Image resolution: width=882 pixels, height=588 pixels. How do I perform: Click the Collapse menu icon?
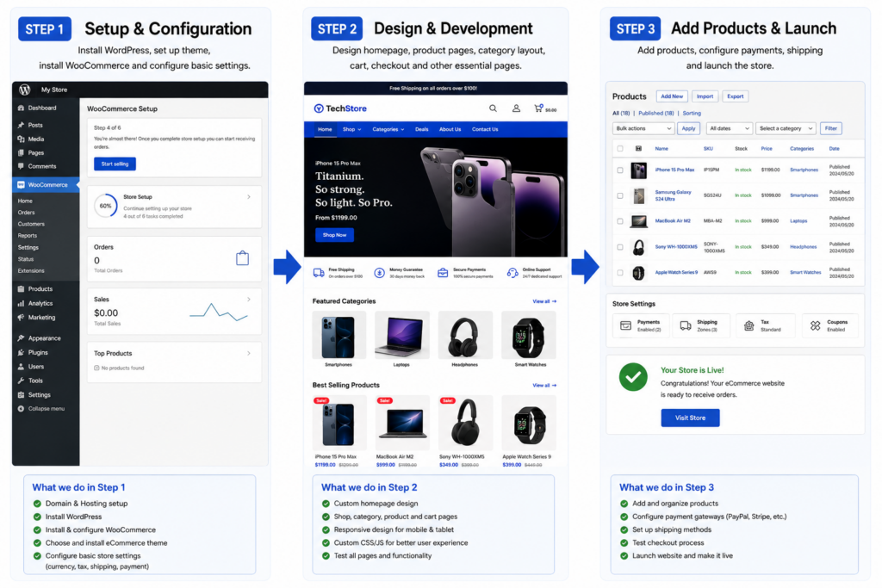pyautogui.click(x=21, y=409)
